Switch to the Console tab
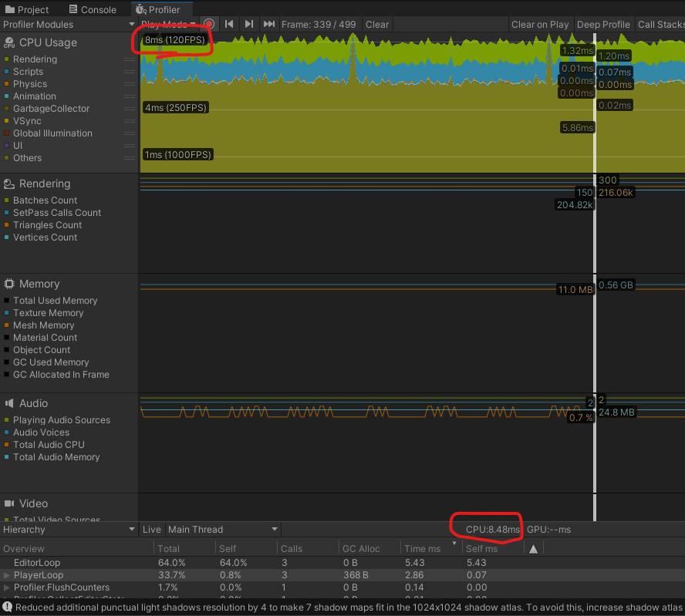This screenshot has height=616, width=685. pos(93,9)
